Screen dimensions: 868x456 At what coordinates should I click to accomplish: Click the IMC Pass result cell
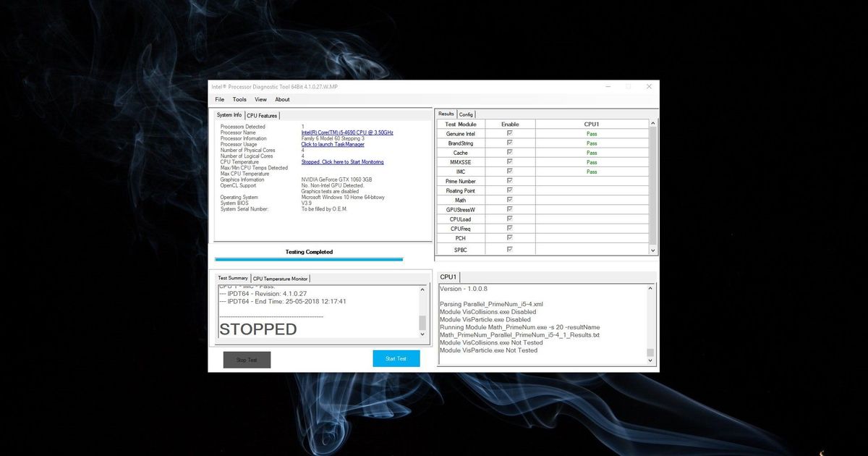[592, 172]
